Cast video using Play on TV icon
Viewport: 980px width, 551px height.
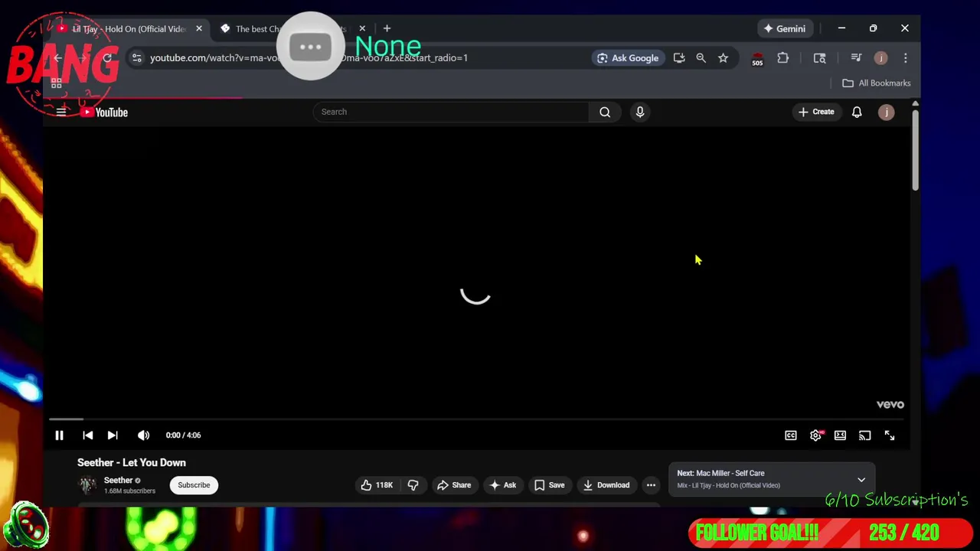pos(864,435)
